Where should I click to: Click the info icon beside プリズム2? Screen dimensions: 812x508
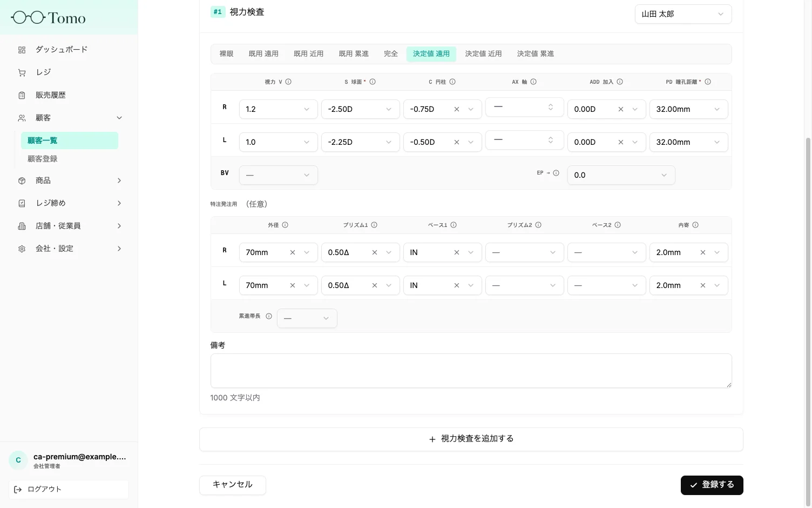[538, 225]
